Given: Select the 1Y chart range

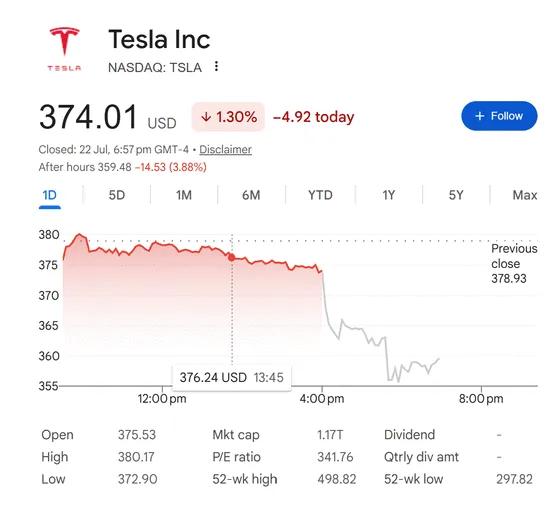Looking at the screenshot, I should [388, 195].
